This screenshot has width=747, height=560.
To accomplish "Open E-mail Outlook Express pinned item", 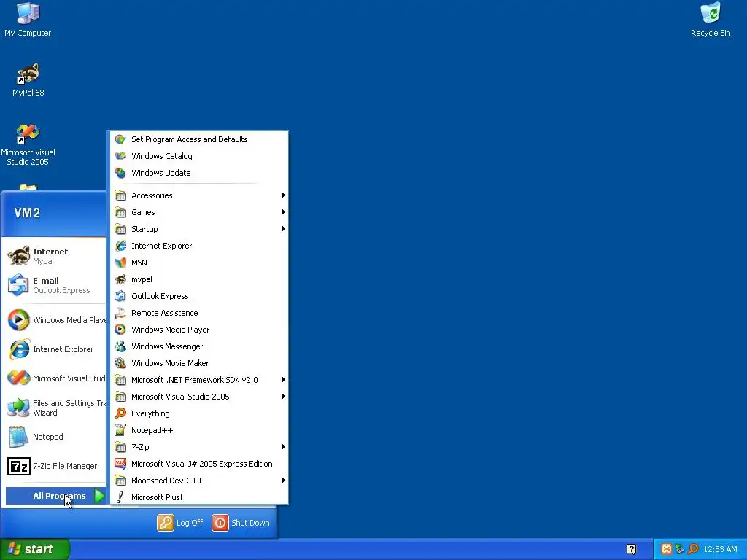I will point(55,285).
